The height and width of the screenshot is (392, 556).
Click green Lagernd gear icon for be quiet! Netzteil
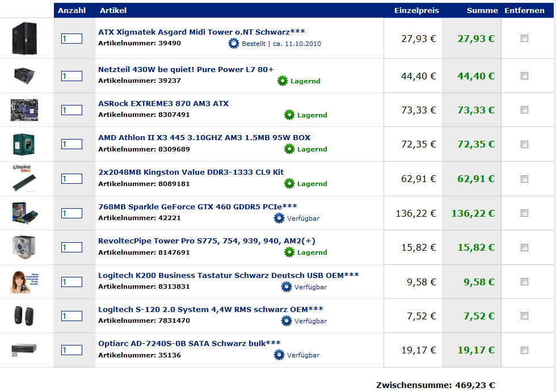pos(283,81)
